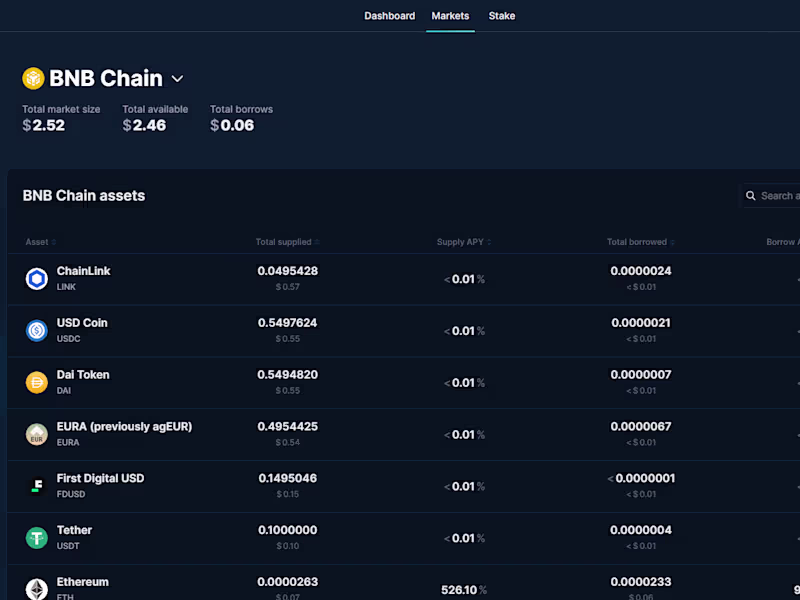Toggle sorting on the Total borrowed column
The image size is (800, 600).
click(x=640, y=242)
